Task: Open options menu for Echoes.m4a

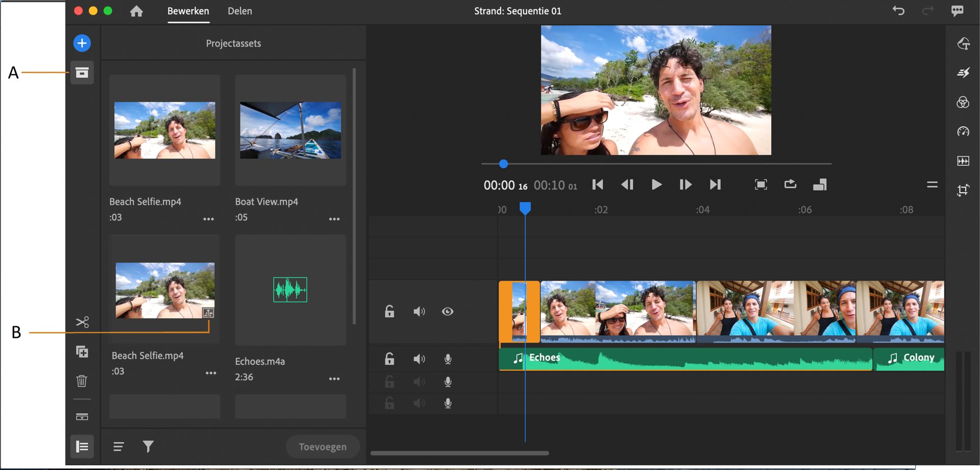Action: point(334,379)
